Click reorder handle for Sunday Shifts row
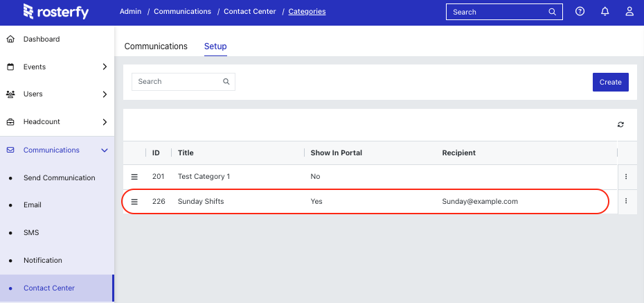 (x=134, y=202)
